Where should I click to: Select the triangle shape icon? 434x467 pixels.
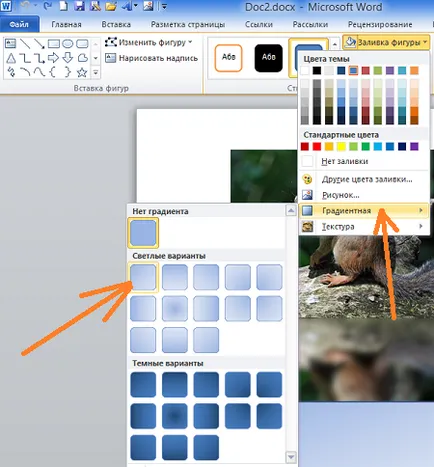[x=11, y=58]
